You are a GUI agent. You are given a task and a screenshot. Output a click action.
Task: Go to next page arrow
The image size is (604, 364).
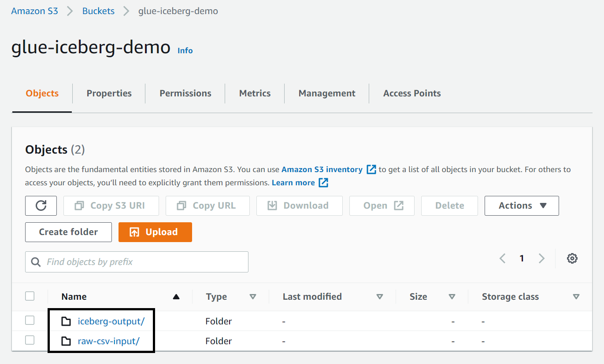[x=542, y=258]
